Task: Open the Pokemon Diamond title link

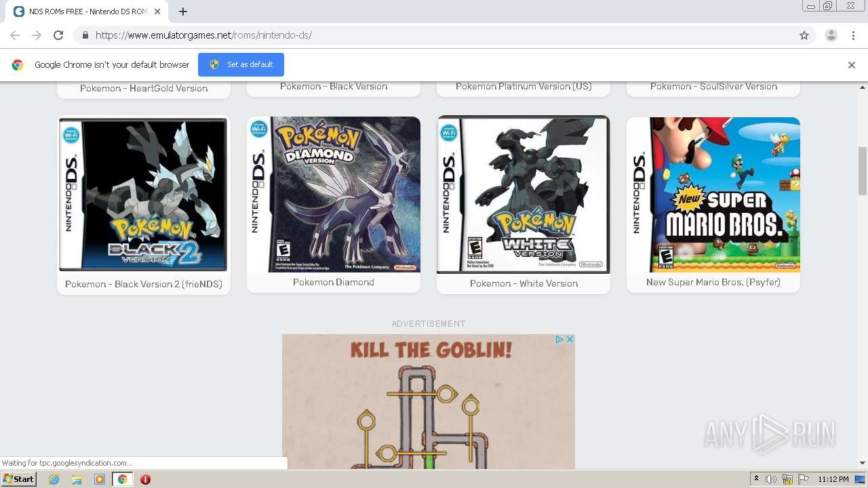Action: point(334,282)
